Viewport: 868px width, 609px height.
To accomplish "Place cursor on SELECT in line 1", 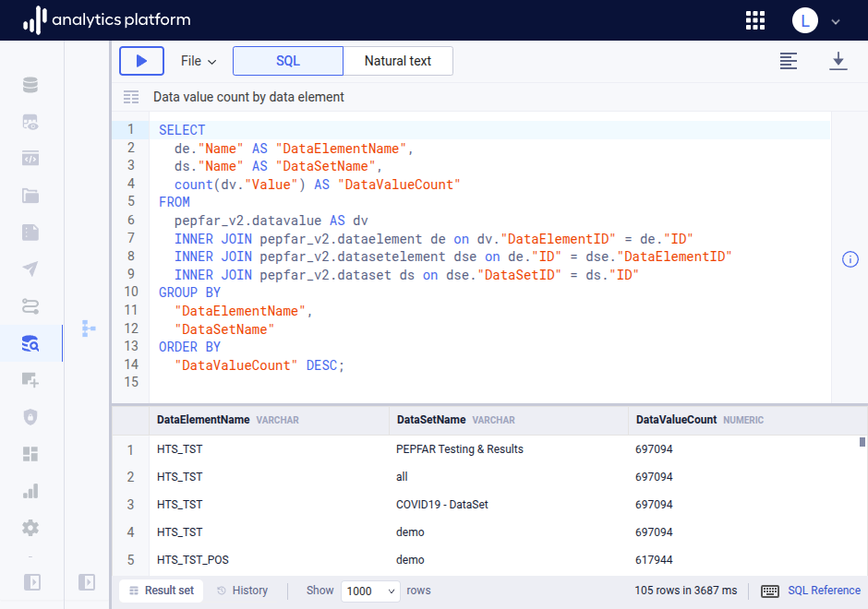I will point(182,130).
